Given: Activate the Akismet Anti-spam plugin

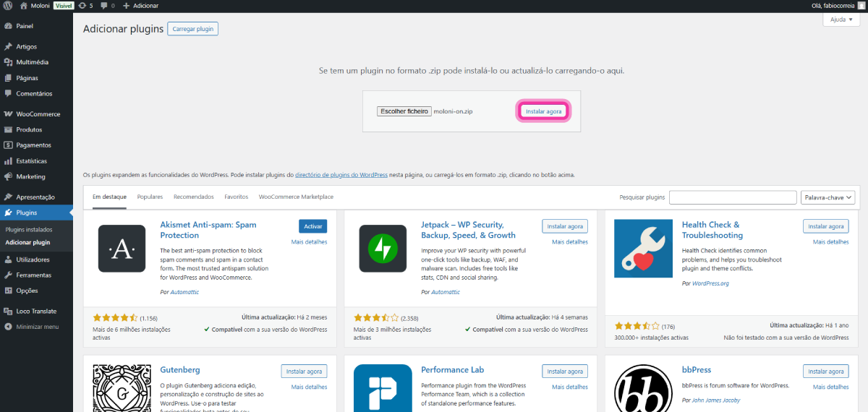Looking at the screenshot, I should click(312, 226).
